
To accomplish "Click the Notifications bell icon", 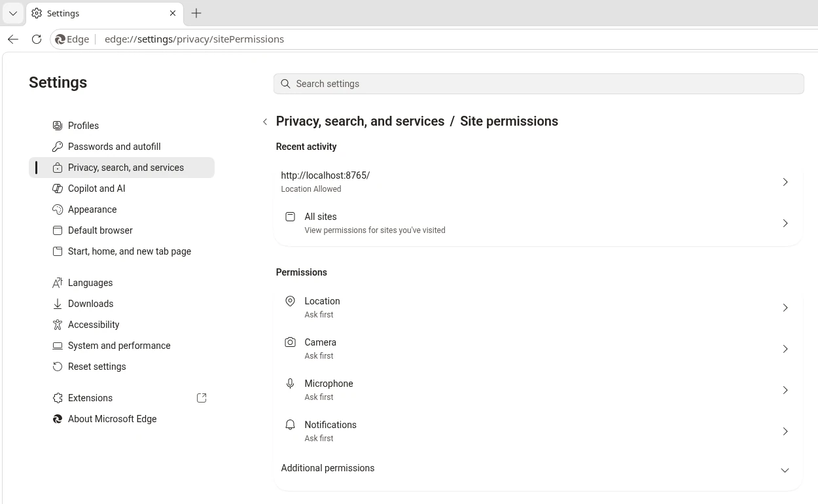I will click(290, 425).
